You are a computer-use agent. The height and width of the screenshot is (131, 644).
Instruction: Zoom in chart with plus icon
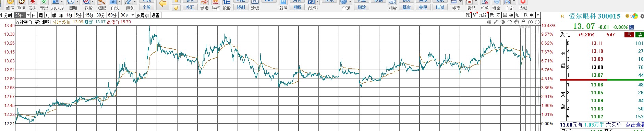click(530, 22)
